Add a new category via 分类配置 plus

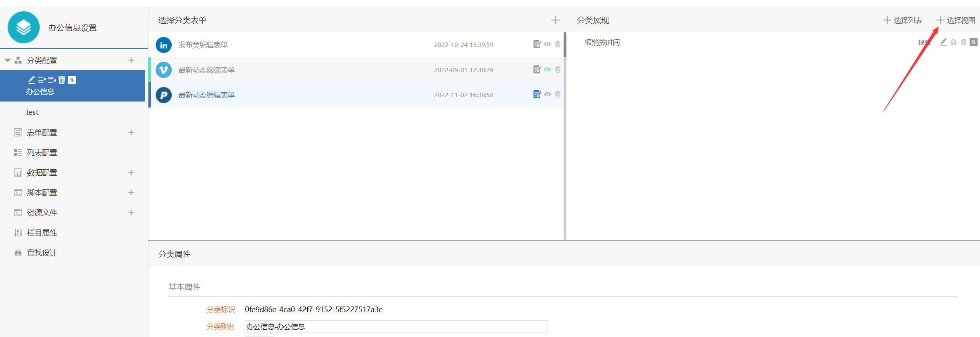coord(131,60)
